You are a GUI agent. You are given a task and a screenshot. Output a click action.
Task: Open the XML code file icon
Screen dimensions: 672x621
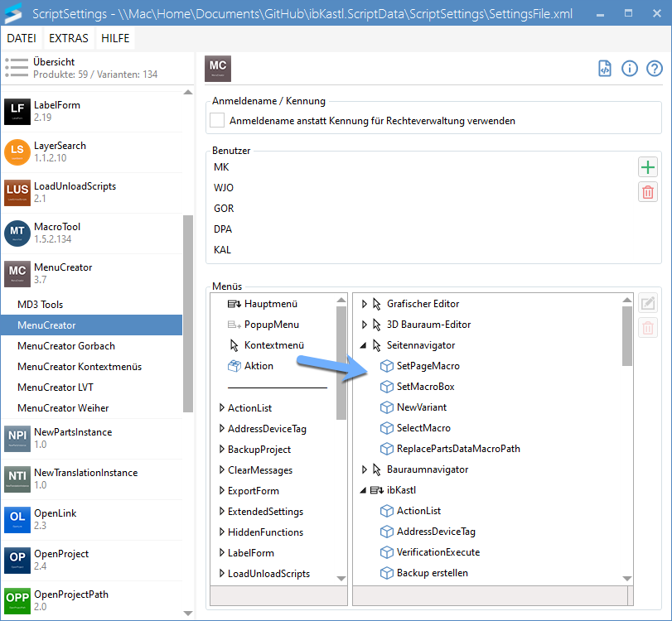point(605,69)
